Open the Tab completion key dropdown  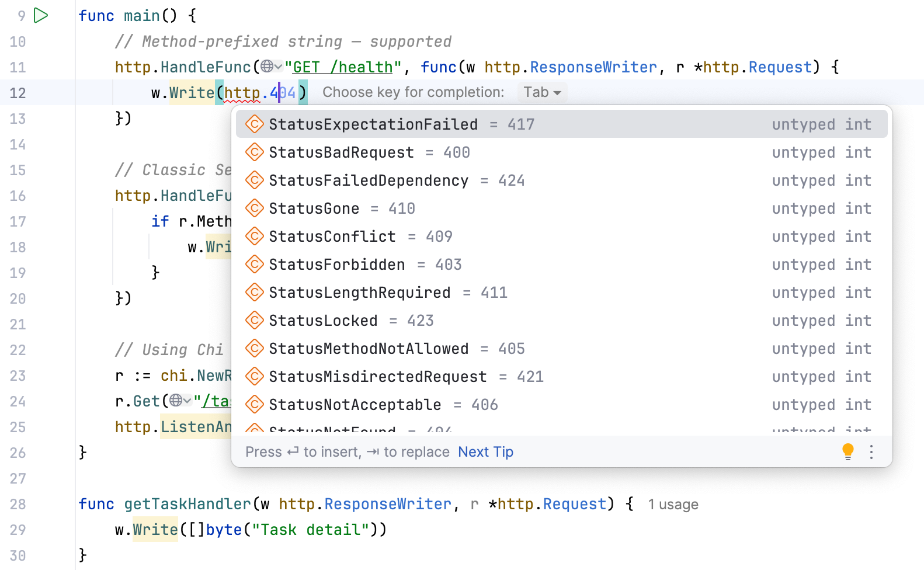click(x=542, y=92)
